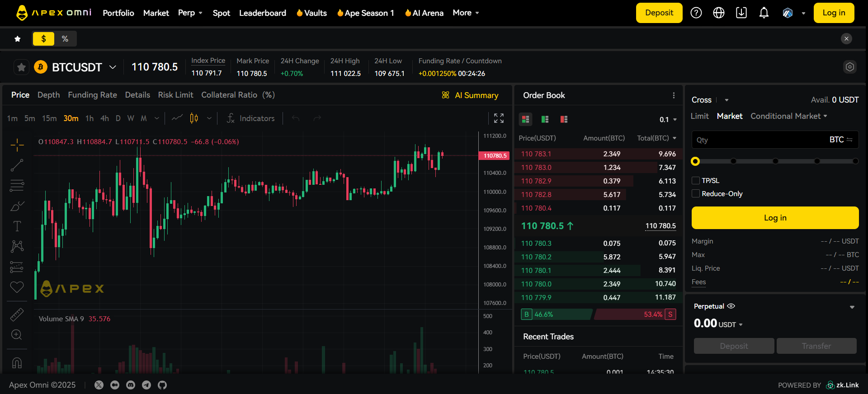Select the text annotation tool
868x394 pixels.
(17, 226)
